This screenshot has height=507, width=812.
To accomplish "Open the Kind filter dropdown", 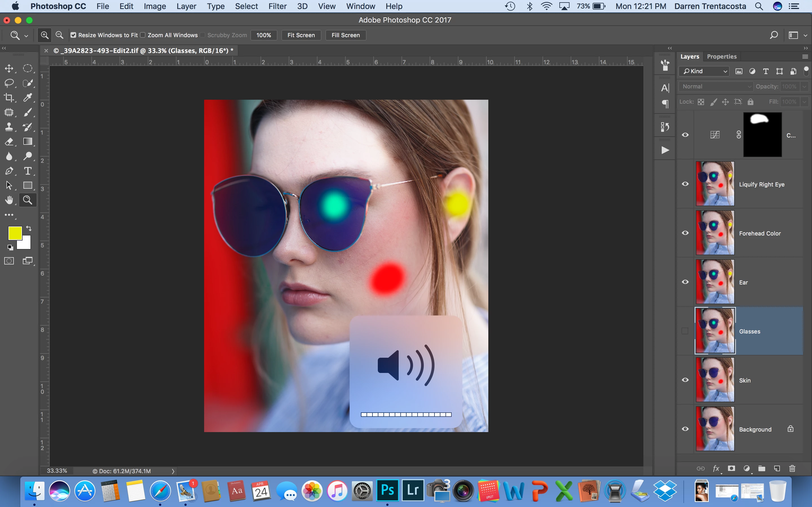I will tap(705, 71).
